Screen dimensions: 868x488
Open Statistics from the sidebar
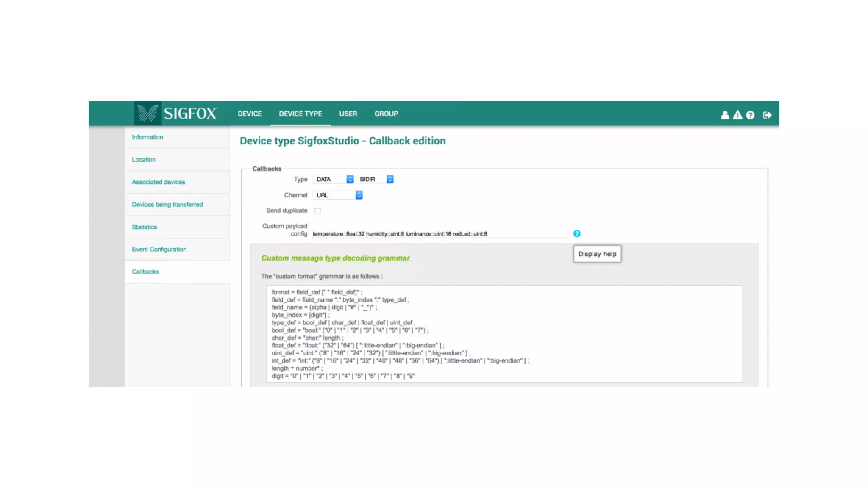144,227
